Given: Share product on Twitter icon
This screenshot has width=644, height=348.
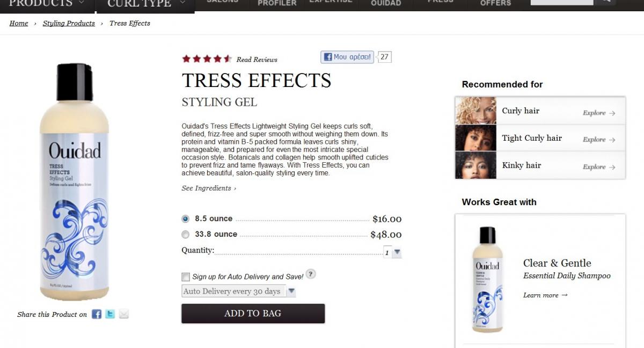Looking at the screenshot, I should click(110, 314).
